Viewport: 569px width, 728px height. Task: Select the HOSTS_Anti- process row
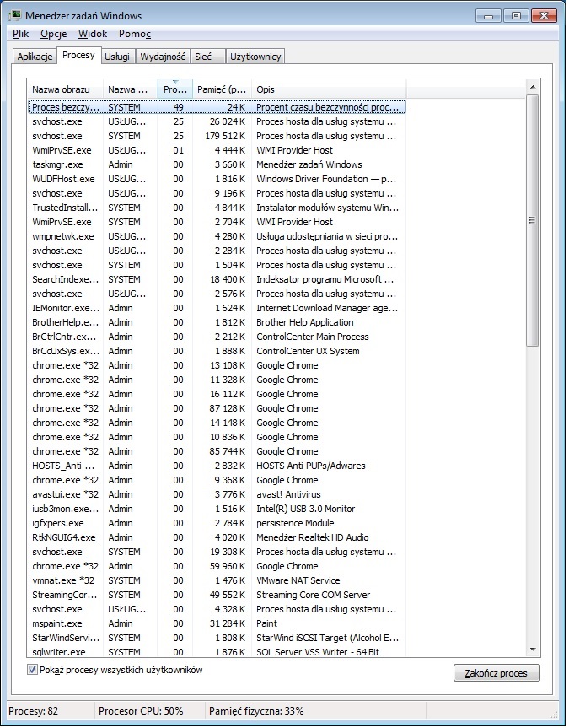(217, 466)
